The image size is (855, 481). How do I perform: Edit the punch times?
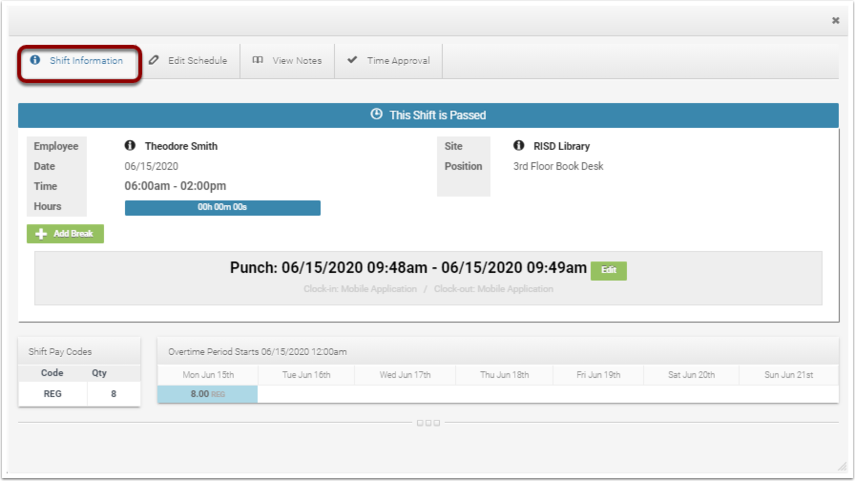pyautogui.click(x=609, y=270)
